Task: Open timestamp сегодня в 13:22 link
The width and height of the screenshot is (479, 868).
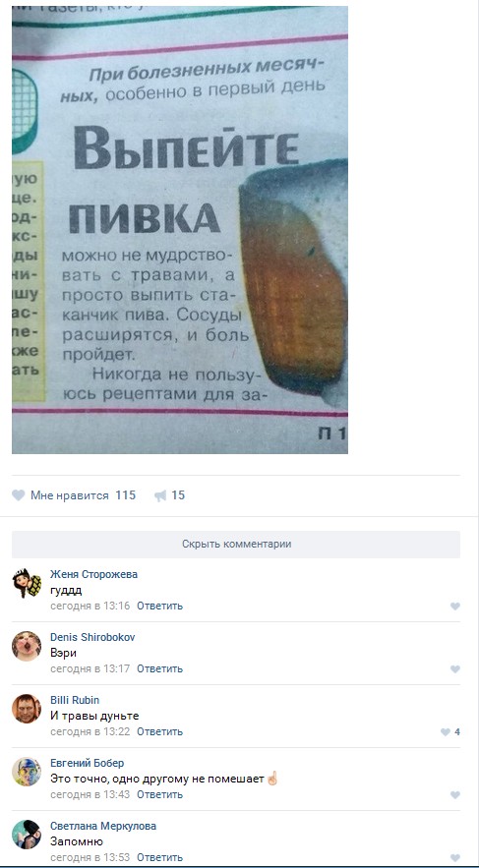Action: 90,731
